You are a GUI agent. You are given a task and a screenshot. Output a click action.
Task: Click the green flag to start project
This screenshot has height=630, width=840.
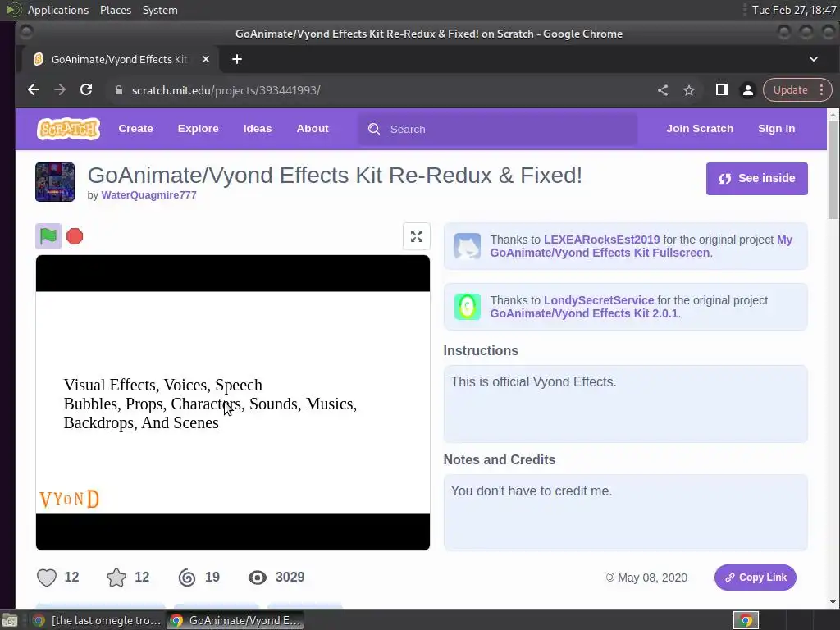(x=48, y=236)
